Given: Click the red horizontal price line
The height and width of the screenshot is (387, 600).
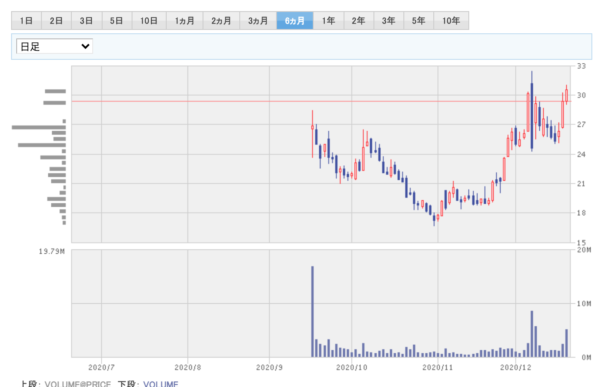Looking at the screenshot, I should tap(321, 101).
